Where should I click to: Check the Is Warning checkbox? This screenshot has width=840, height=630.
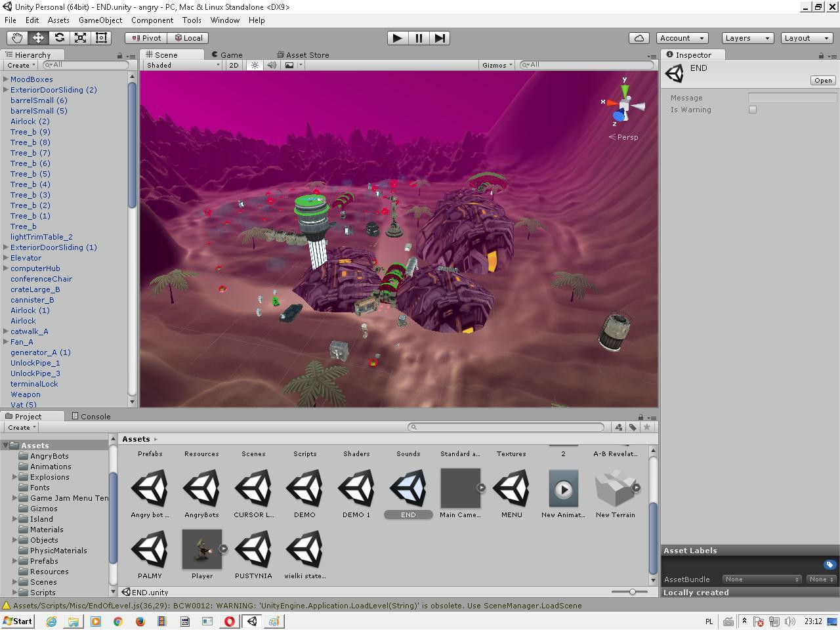[x=753, y=110]
